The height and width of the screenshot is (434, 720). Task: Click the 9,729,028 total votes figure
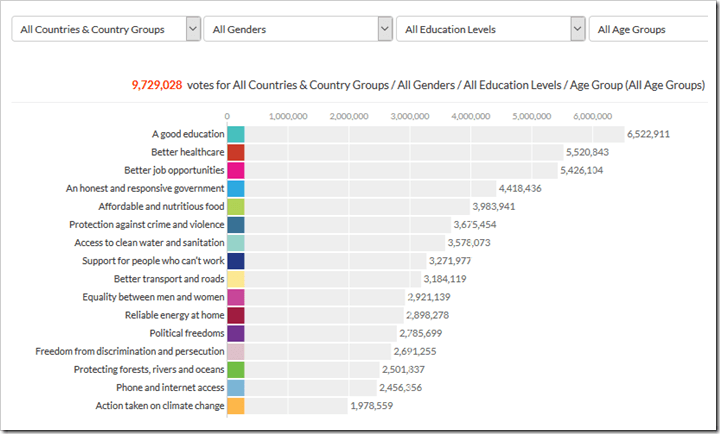(x=157, y=85)
